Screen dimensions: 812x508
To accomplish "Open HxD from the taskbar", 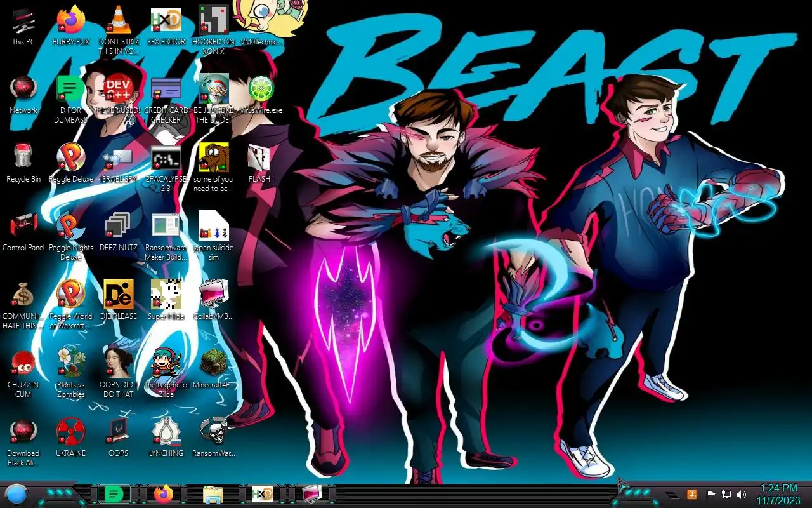I will click(x=262, y=493).
